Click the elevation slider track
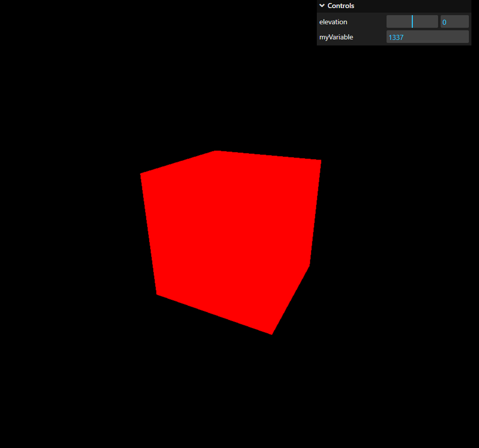Screen dimensions: 479x448 (412, 22)
